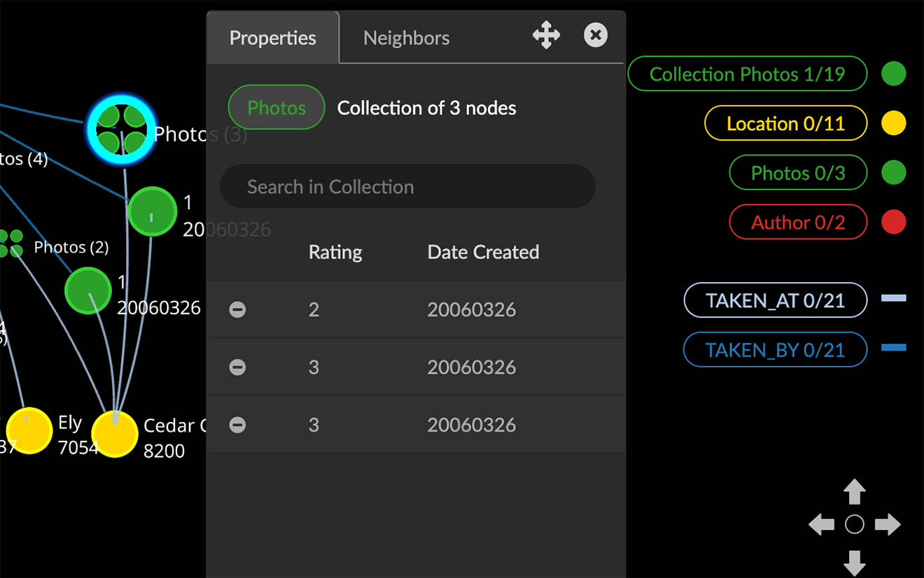This screenshot has width=924, height=578.
Task: Toggle the Author 0/2 legend filter
Action: click(x=798, y=223)
